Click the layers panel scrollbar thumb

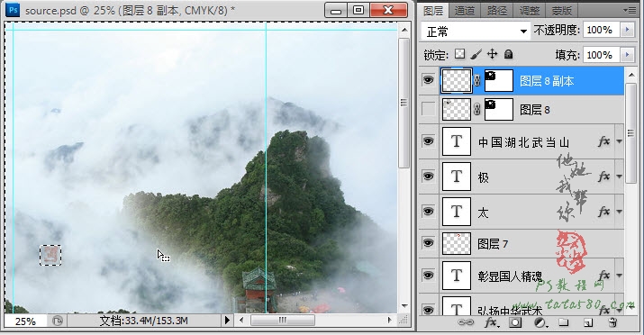click(630, 133)
